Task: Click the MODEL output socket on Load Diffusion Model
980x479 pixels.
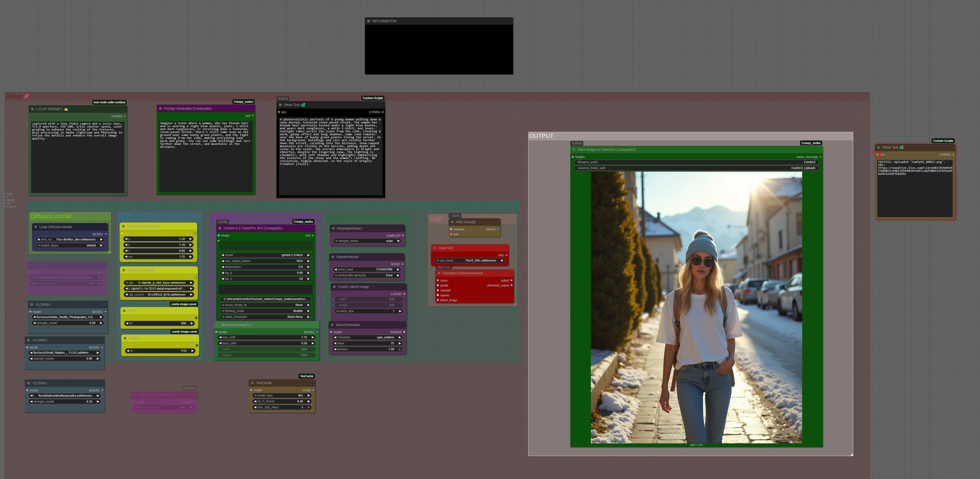Action: (105, 234)
